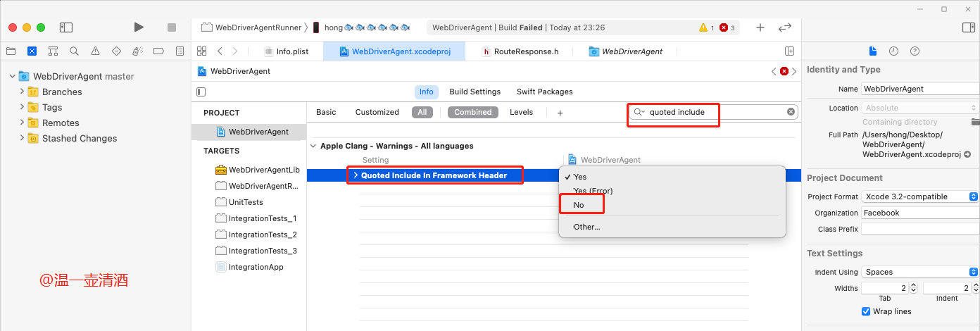Choose containing directory folder icon

(975, 122)
